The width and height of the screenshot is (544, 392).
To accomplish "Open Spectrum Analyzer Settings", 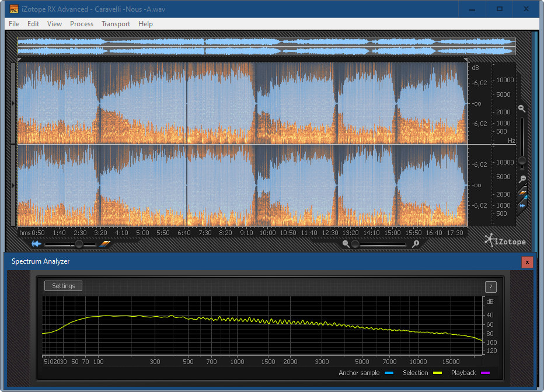I will pyautogui.click(x=63, y=286).
